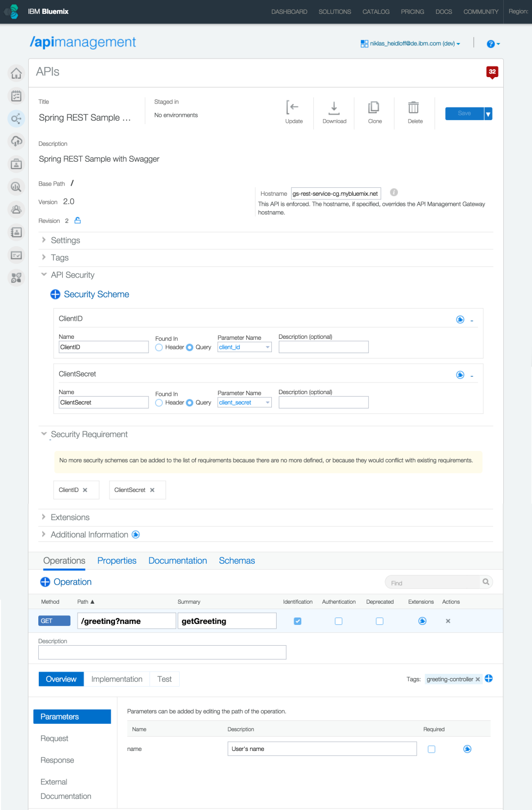Image resolution: width=532 pixels, height=810 pixels.
Task: Expand the Extensions section
Action: pos(44,517)
